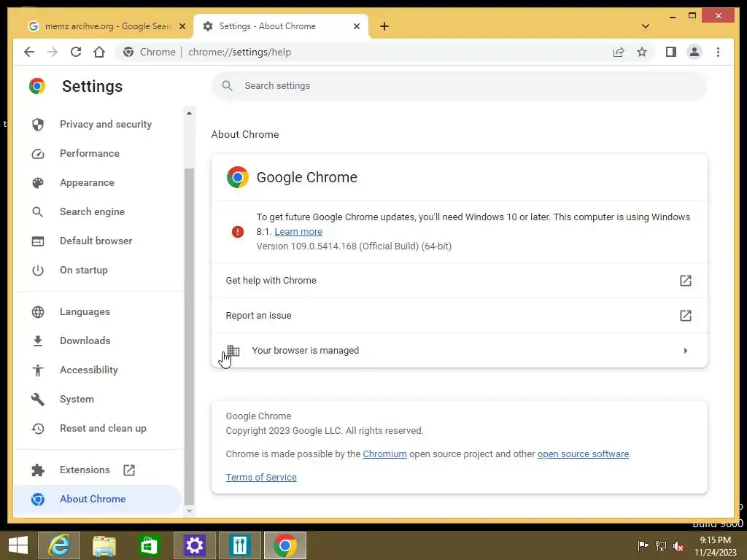Click the shield icon beside Privacy and security
The width and height of the screenshot is (747, 560).
(x=38, y=125)
